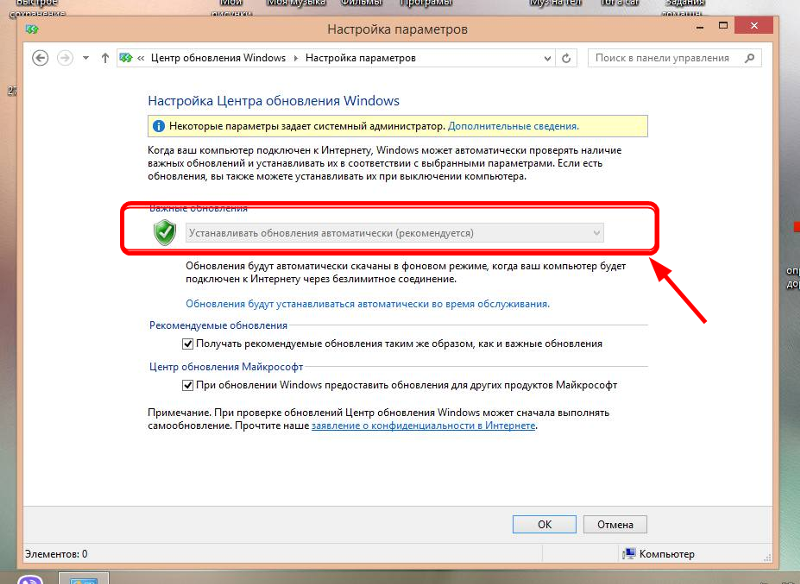Minimize the 'Настройка параметров' window

coord(700,27)
